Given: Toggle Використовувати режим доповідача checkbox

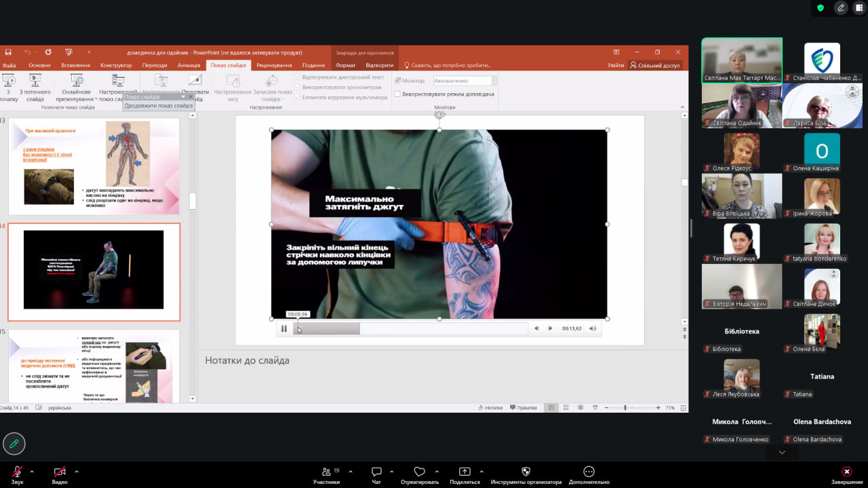Looking at the screenshot, I should pos(397,94).
